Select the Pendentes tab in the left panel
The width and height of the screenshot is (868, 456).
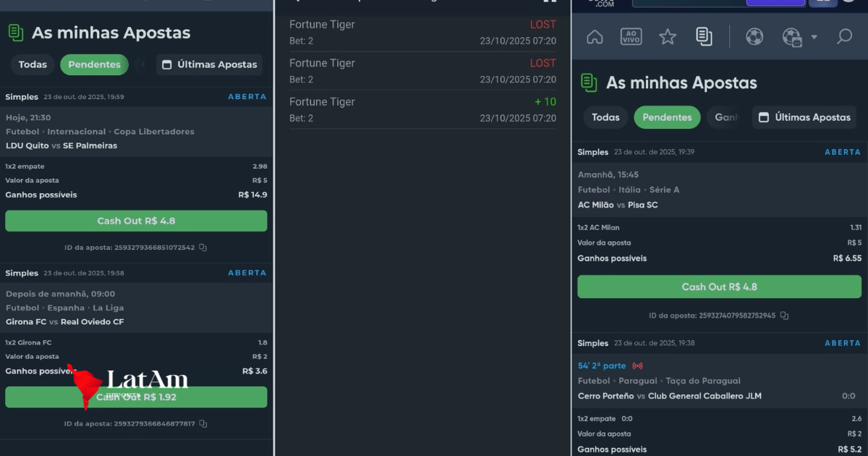click(94, 64)
